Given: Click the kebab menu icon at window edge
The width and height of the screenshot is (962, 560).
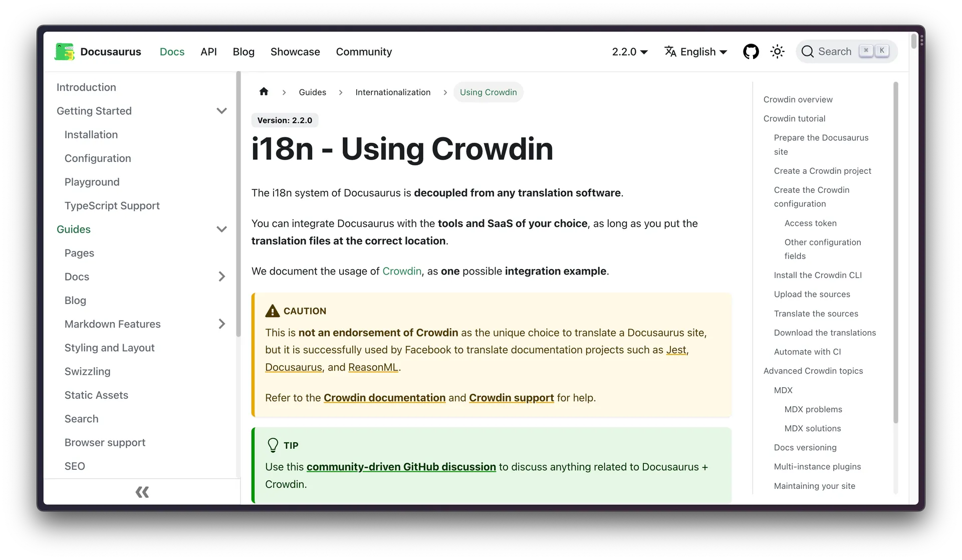Looking at the screenshot, I should click(x=921, y=41).
